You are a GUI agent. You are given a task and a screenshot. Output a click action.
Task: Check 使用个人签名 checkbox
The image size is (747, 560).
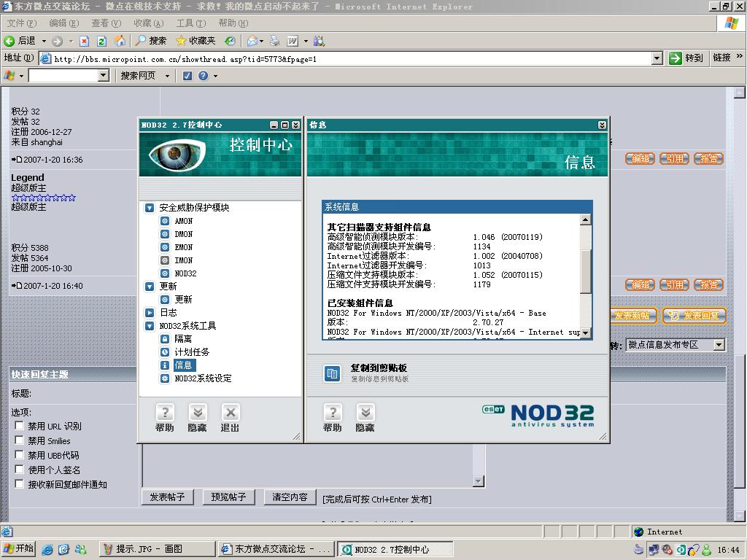tap(19, 469)
